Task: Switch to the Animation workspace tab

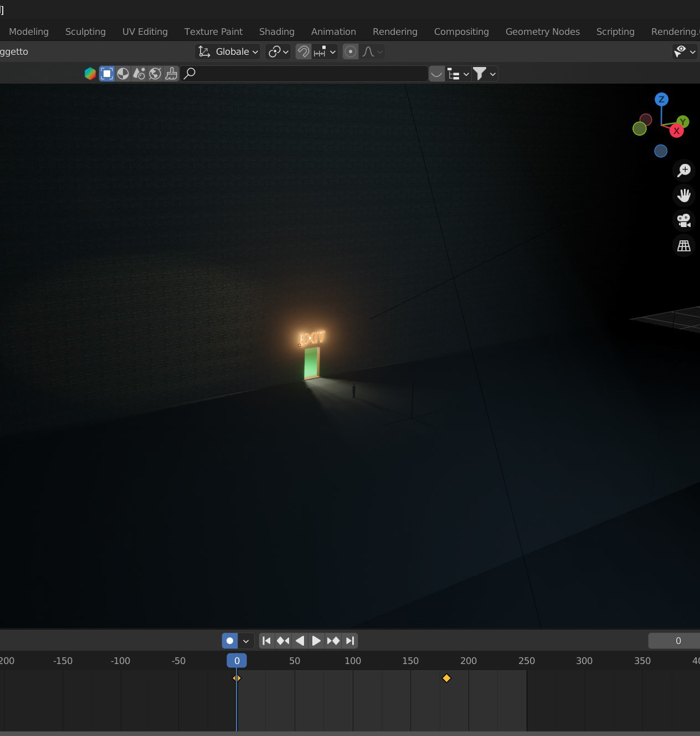Action: point(333,32)
